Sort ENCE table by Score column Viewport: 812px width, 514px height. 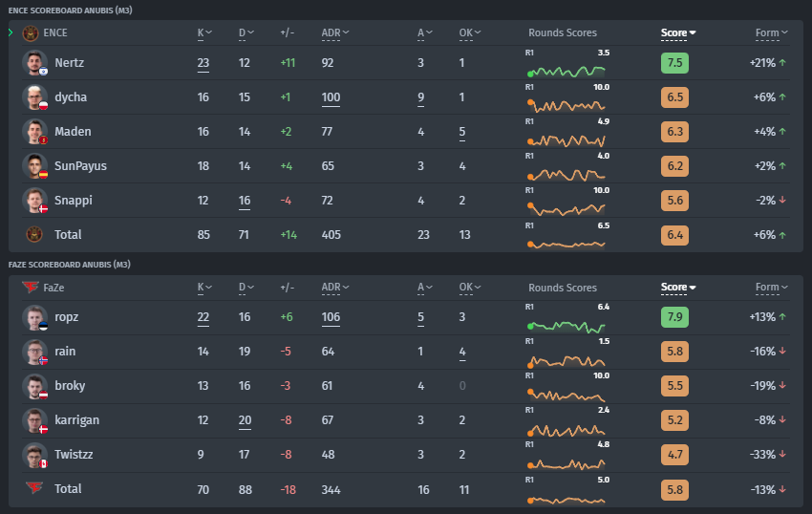coord(678,33)
